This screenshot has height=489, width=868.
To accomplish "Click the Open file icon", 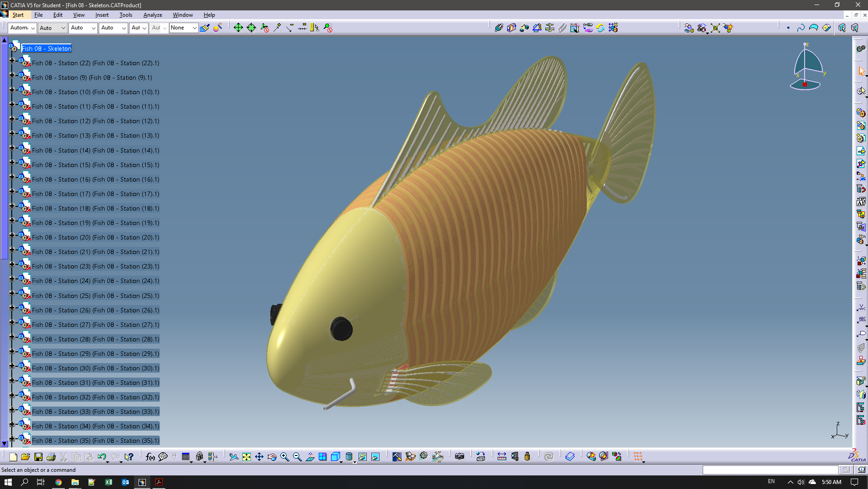I will tap(25, 456).
